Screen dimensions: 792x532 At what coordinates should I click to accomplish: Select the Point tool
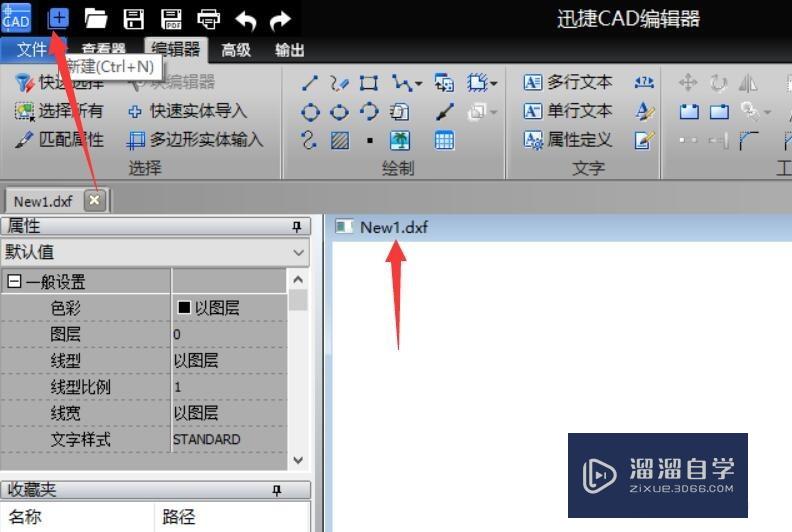(370, 140)
